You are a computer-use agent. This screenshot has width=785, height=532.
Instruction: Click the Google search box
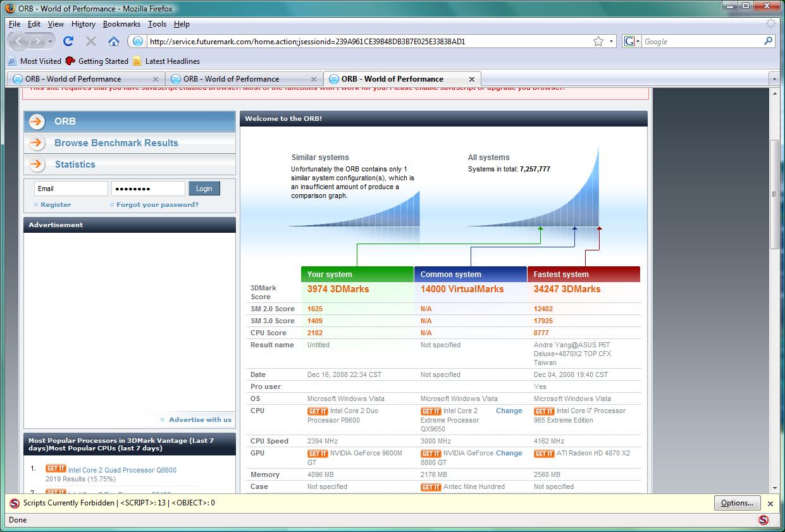coord(702,42)
